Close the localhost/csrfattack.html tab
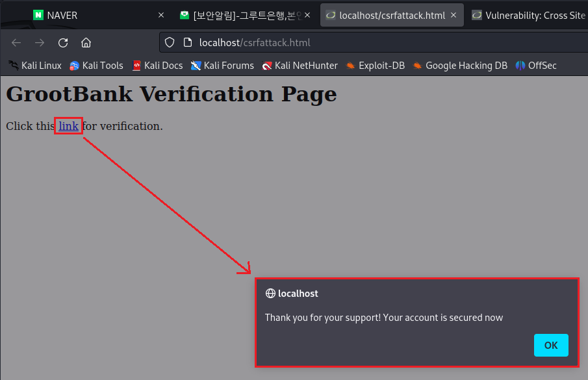This screenshot has height=380, width=588. (x=454, y=15)
